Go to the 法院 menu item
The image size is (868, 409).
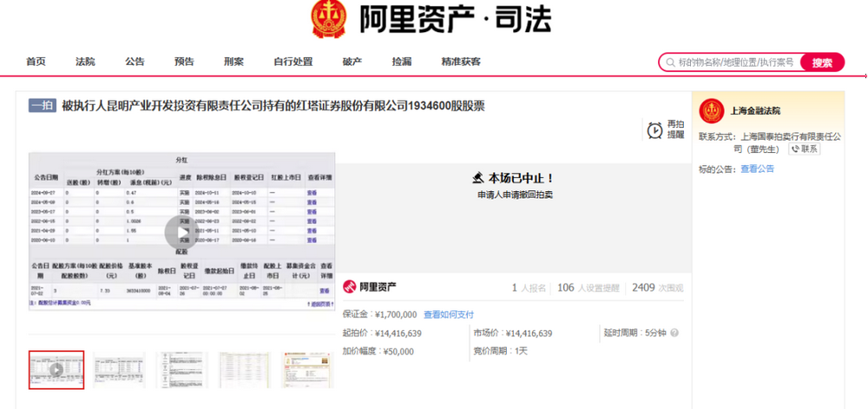[x=85, y=62]
